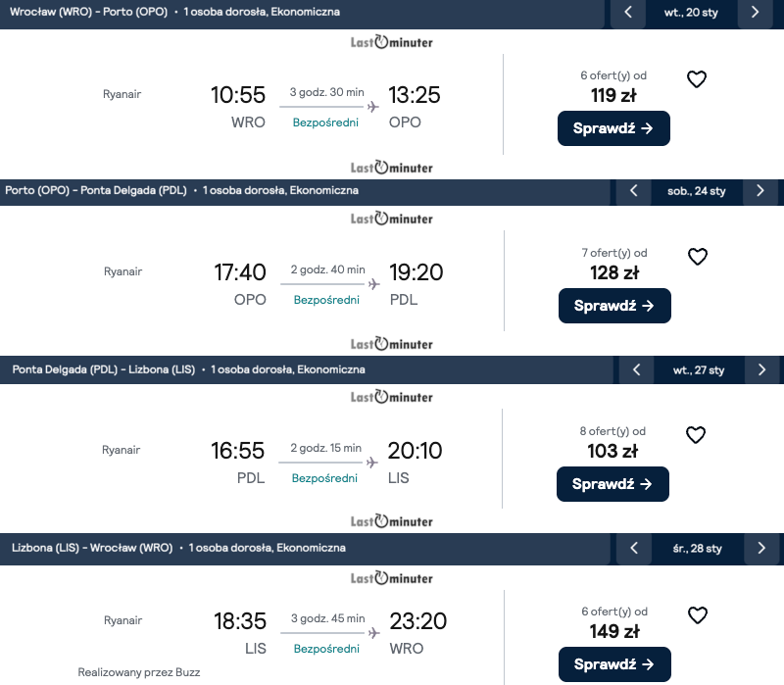Move to day before wt., 27 sty

(636, 370)
